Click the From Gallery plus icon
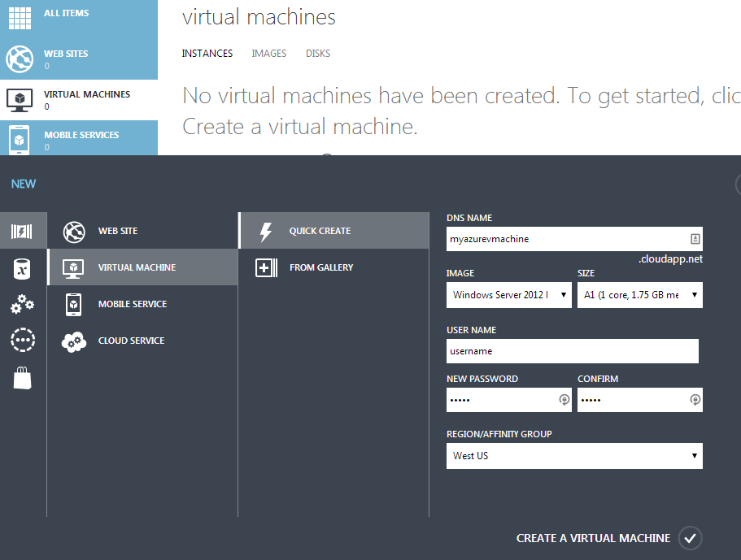Viewport: 741px width, 560px height. [x=267, y=267]
